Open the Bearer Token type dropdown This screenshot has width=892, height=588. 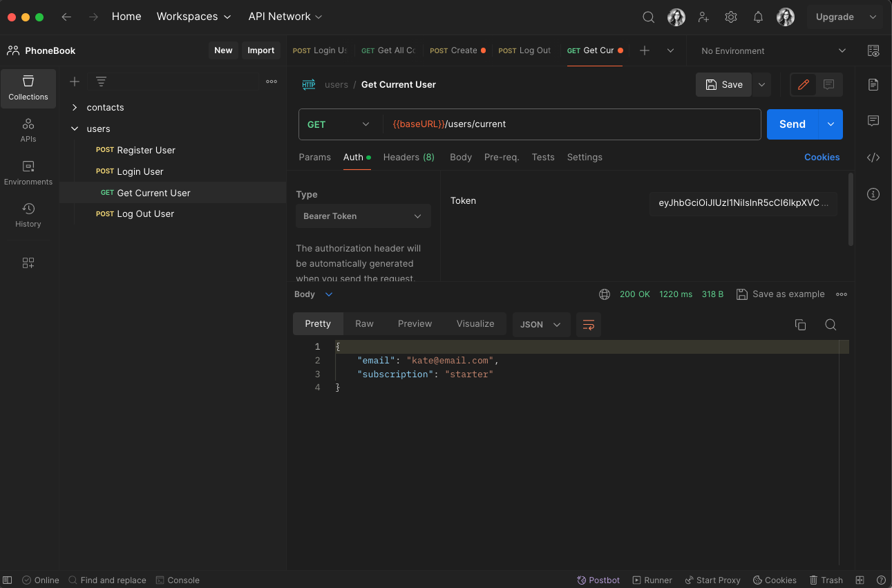point(363,216)
